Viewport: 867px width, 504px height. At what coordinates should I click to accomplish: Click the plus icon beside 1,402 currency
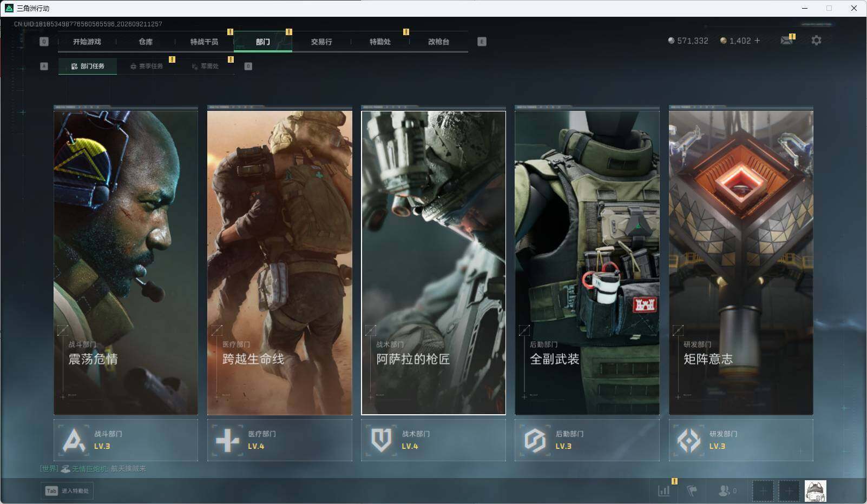757,41
